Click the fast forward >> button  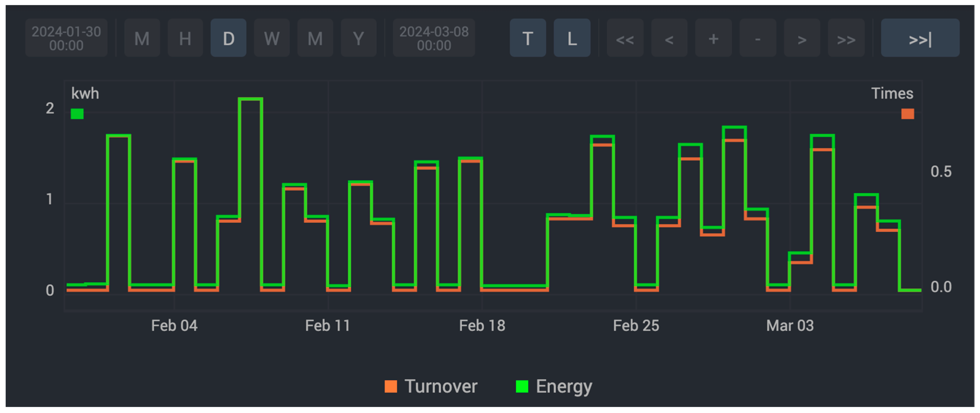(846, 39)
